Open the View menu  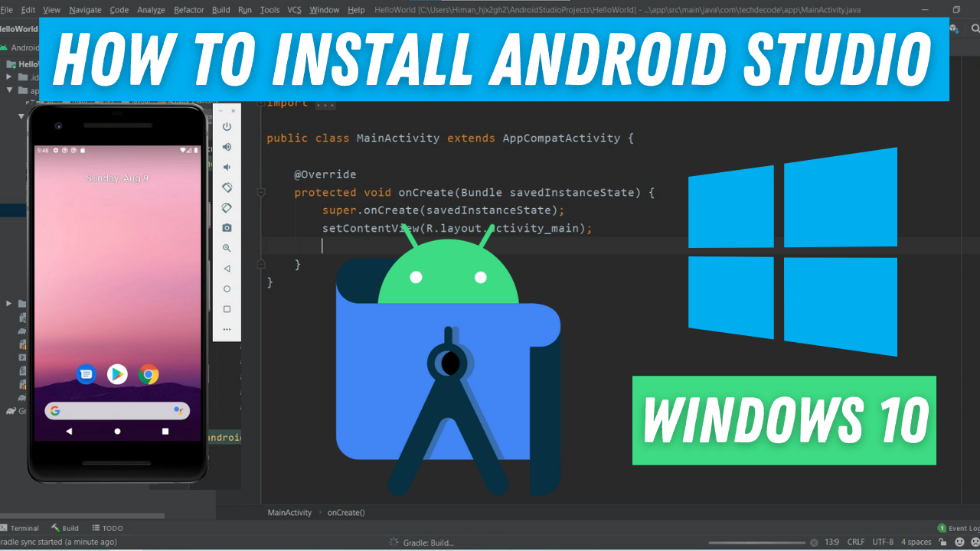(x=51, y=10)
